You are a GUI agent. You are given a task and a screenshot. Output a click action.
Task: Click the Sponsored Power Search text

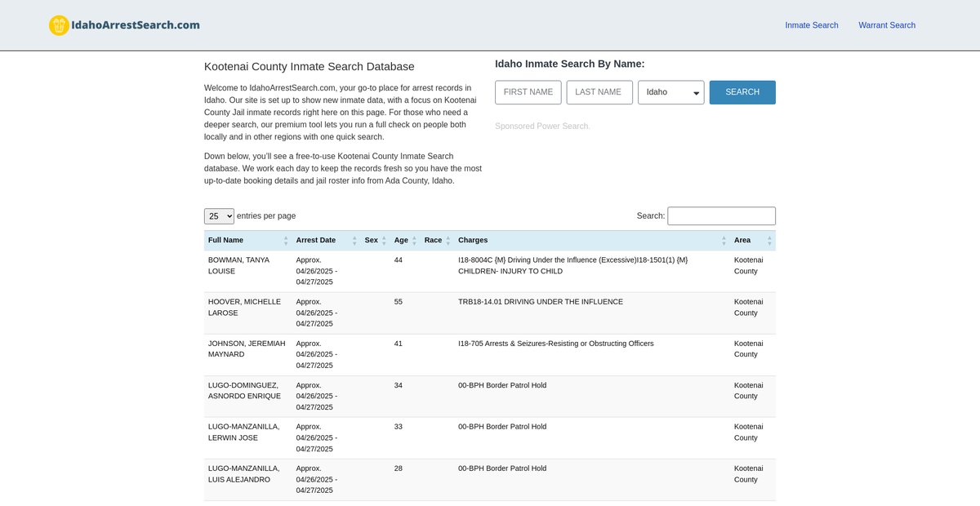(541, 126)
